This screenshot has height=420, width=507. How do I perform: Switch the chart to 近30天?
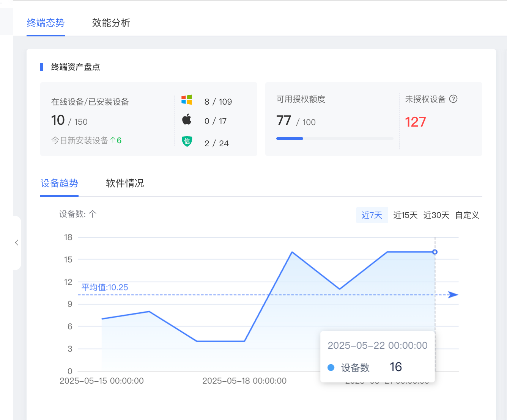(436, 215)
